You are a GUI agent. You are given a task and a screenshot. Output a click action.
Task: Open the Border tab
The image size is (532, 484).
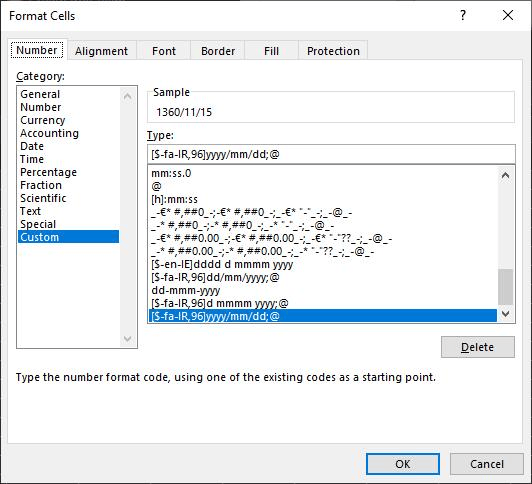tap(218, 51)
